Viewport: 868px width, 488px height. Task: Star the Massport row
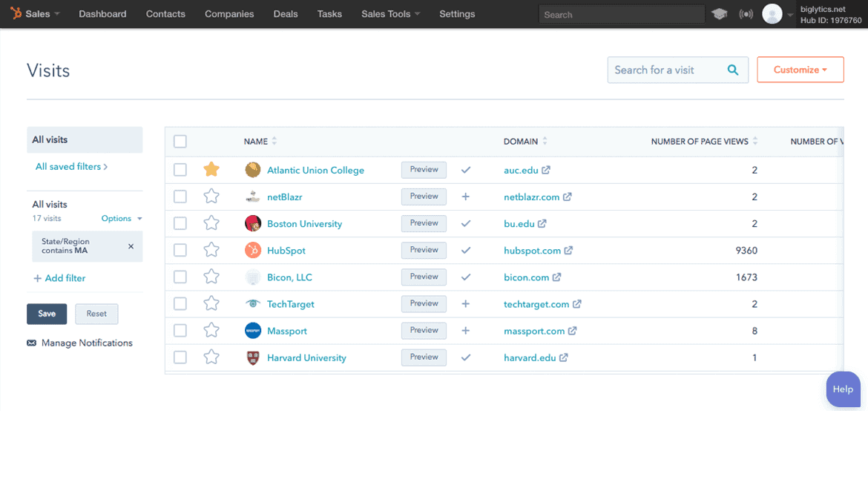(211, 330)
